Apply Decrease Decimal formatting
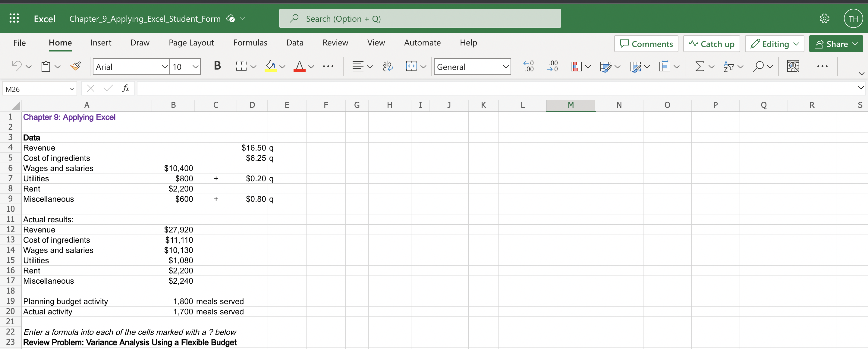Image resolution: width=868 pixels, height=349 pixels. click(552, 66)
